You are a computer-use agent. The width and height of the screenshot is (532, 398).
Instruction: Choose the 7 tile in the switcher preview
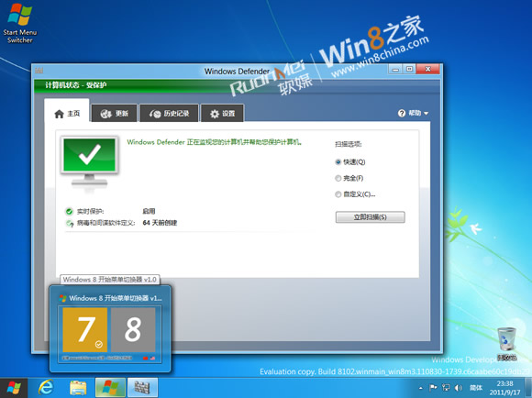85,329
